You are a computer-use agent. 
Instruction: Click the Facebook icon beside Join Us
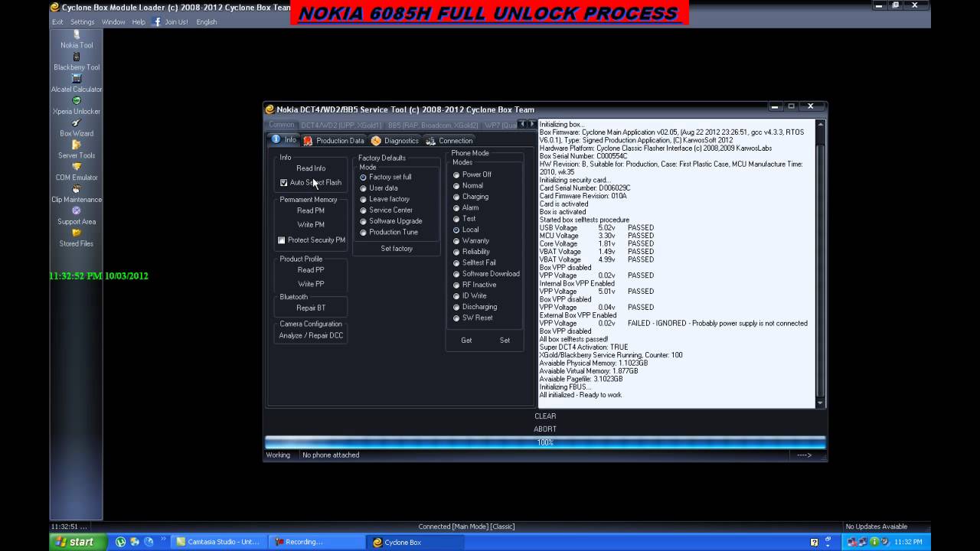click(x=157, y=21)
